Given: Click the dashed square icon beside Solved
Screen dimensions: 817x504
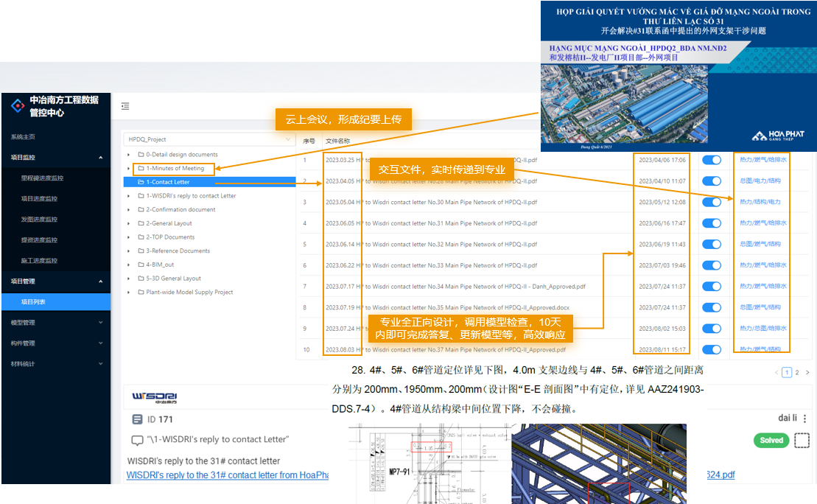Looking at the screenshot, I should click(802, 441).
